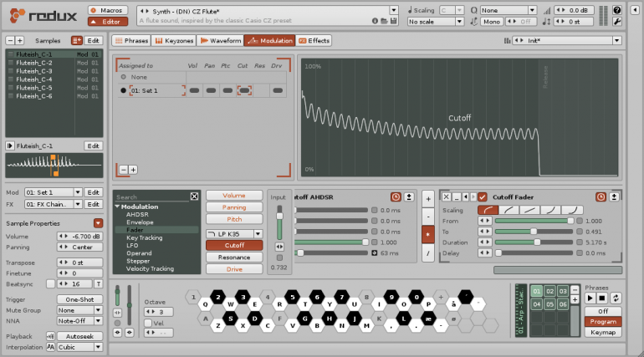
Task: Select the add operator button
Action: [428, 198]
